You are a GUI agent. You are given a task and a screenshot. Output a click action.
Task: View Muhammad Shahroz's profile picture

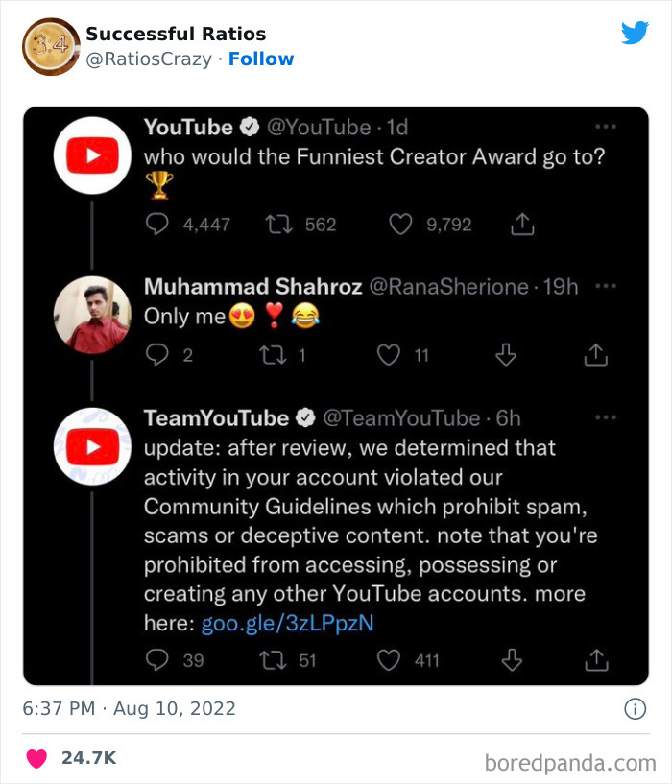pos(92,315)
